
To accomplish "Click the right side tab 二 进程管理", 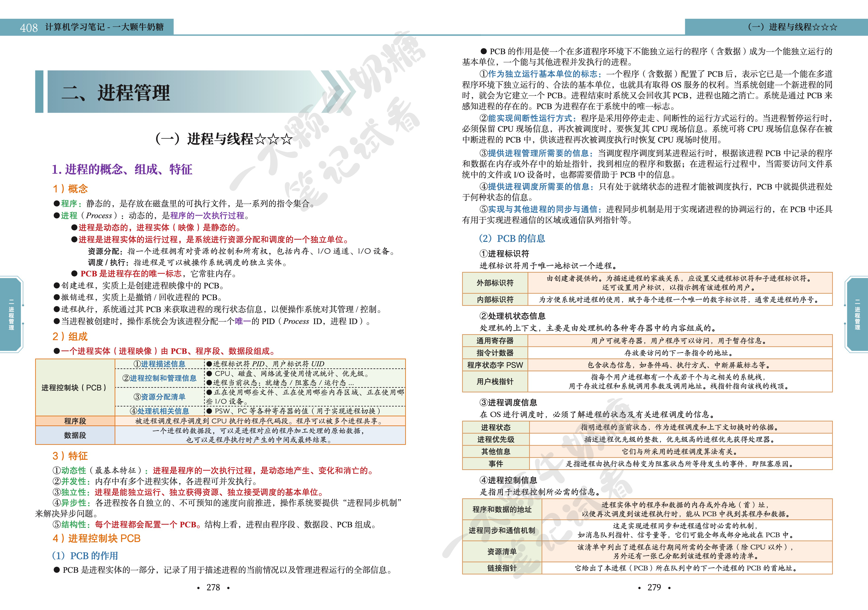I will coord(857,315).
